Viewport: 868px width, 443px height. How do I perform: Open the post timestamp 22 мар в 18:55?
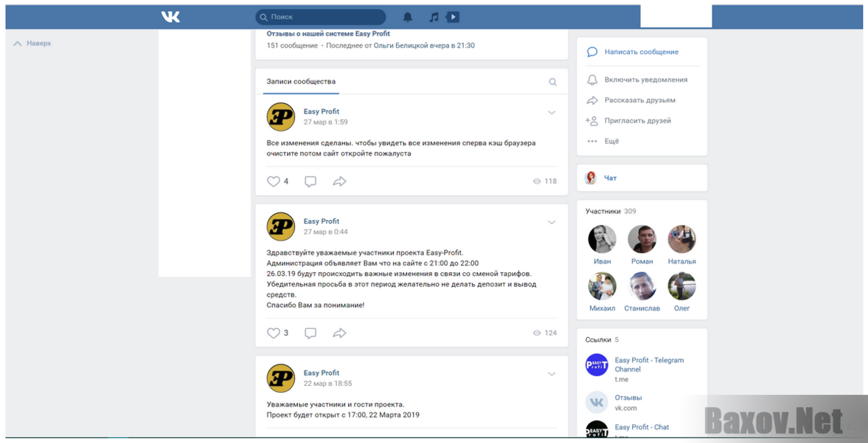click(328, 384)
